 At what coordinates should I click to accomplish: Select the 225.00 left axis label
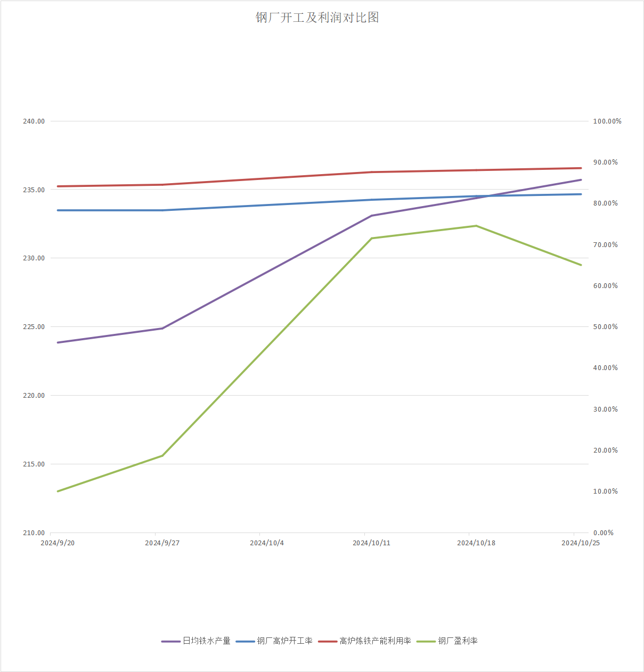(x=34, y=327)
